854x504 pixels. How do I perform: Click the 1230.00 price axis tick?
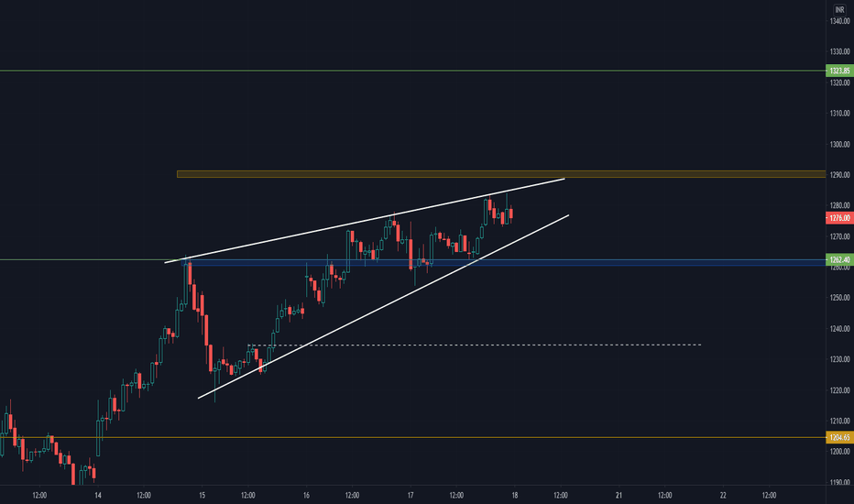(839, 359)
